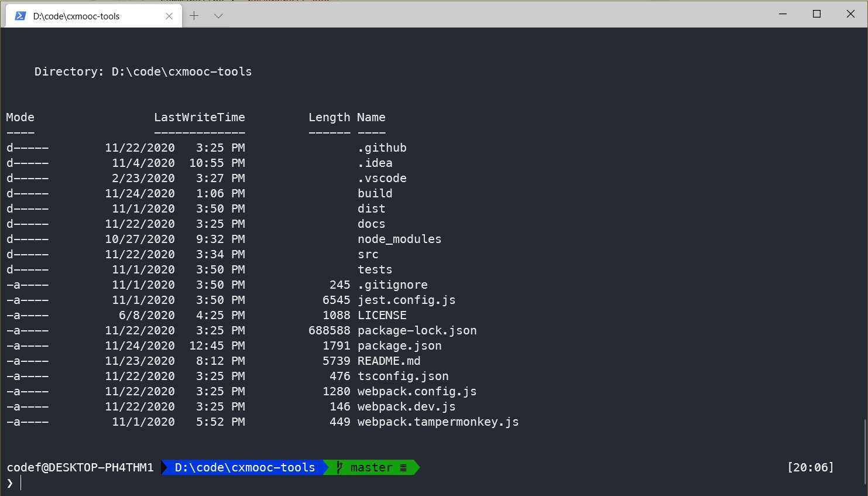This screenshot has width=868, height=496.
Task: Open a new tab with plus button
Action: 194,16
